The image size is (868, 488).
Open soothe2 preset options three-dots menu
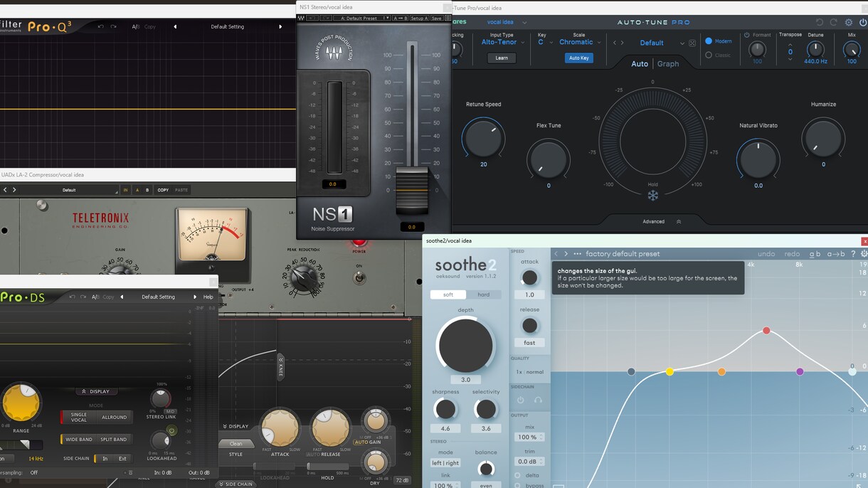578,254
